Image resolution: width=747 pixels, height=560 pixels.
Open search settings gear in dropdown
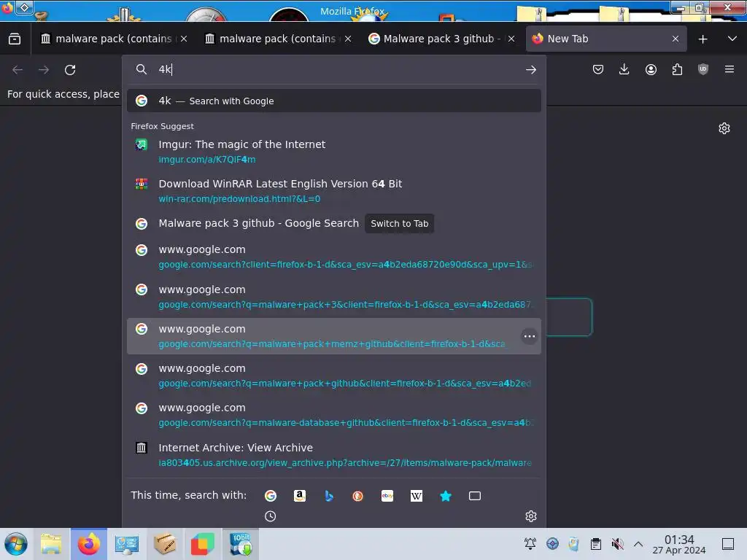click(x=531, y=516)
